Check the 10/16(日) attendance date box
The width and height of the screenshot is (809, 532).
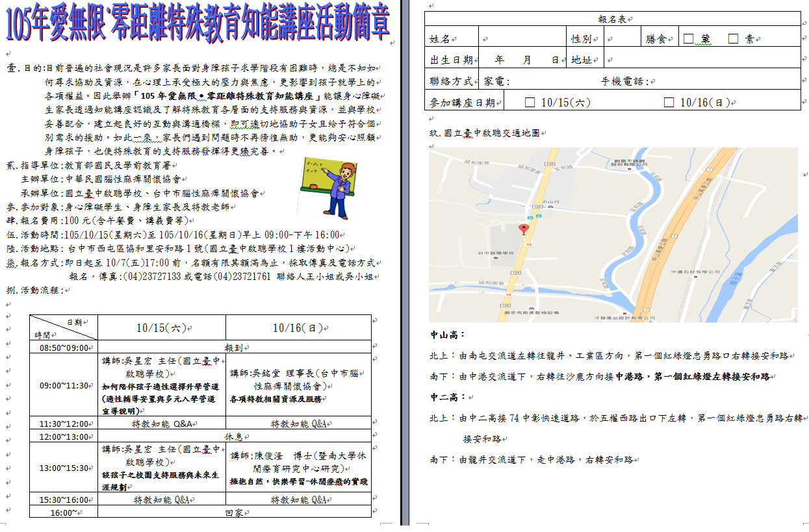pyautogui.click(x=669, y=103)
